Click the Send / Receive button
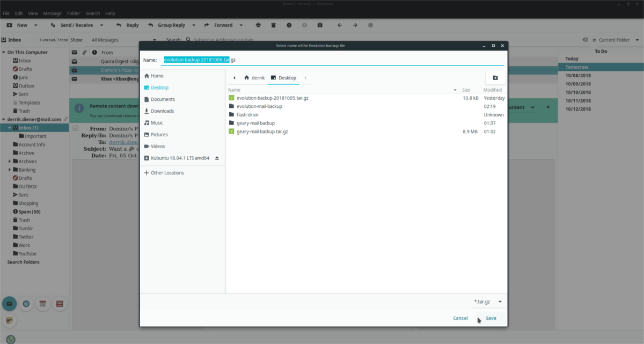The width and height of the screenshot is (644, 344). 71,25
